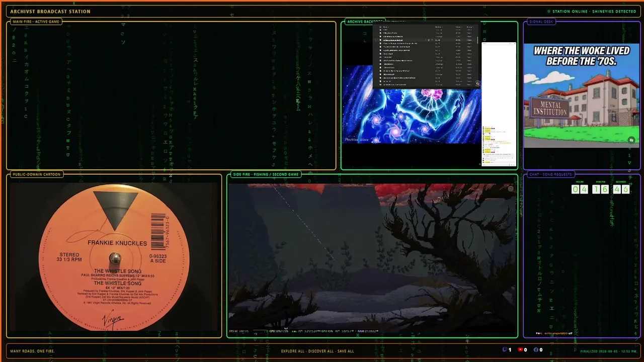Click the CPU usage readout in the fishing game
Image resolution: width=644 pixels, height=362 pixels.
pos(279,331)
